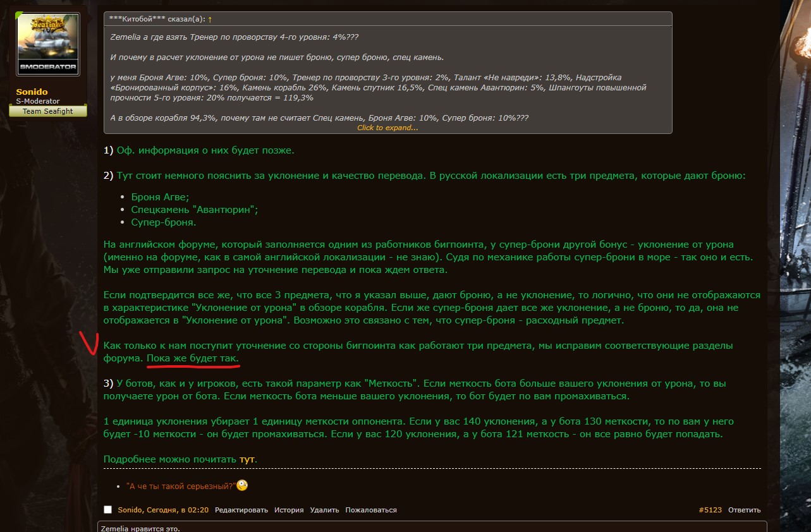Reply using the "Ответить" link

click(x=744, y=510)
